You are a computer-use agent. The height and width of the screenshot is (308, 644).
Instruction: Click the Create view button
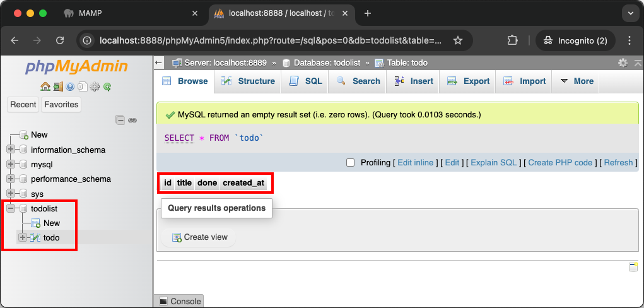point(199,237)
